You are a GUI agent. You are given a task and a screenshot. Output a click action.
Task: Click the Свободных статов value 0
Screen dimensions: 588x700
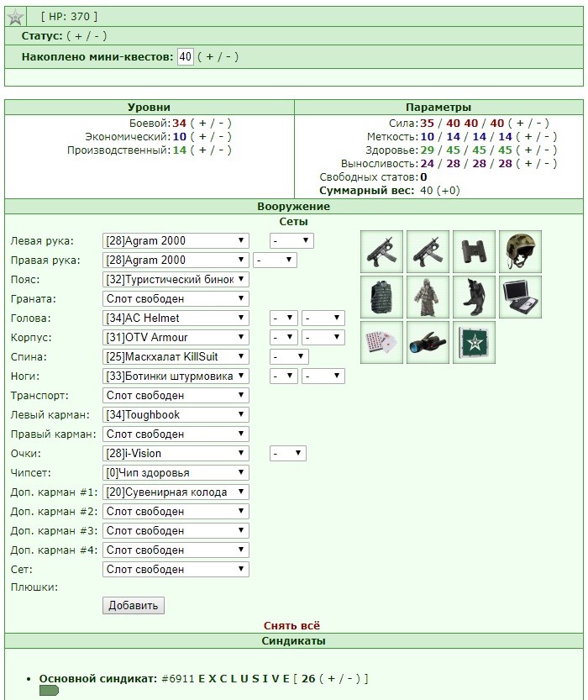pos(423,176)
